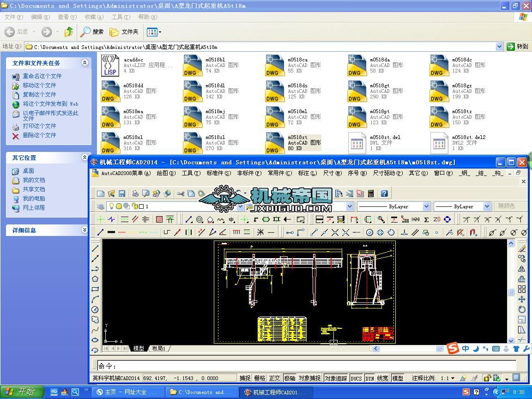The height and width of the screenshot is (399, 532).
Task: Select the Rotate tool on right toolbar
Action: pos(522,309)
